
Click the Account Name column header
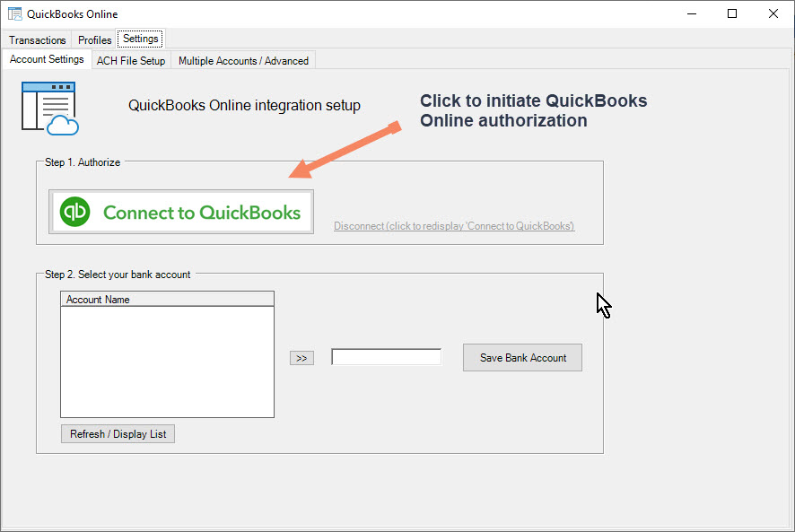[x=167, y=300]
